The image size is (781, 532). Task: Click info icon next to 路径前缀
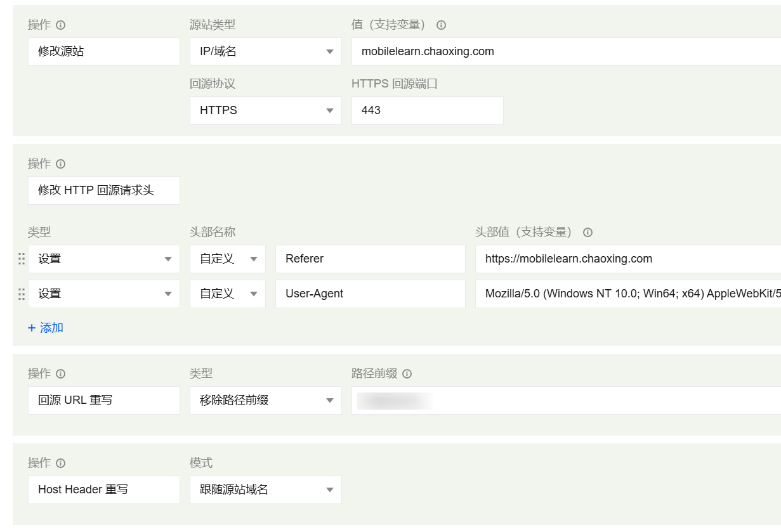(407, 374)
